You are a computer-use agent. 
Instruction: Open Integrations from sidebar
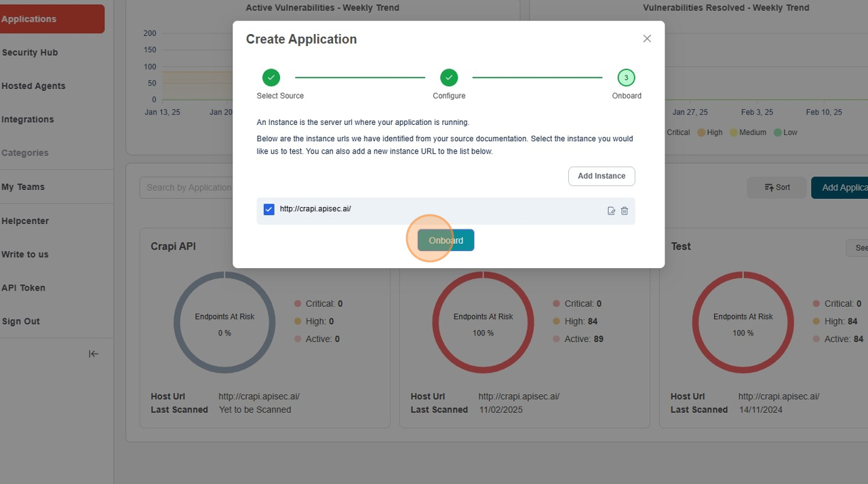point(28,119)
